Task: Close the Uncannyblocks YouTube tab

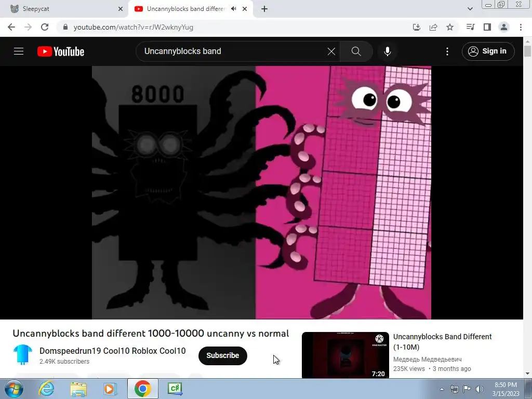Action: coord(245,9)
